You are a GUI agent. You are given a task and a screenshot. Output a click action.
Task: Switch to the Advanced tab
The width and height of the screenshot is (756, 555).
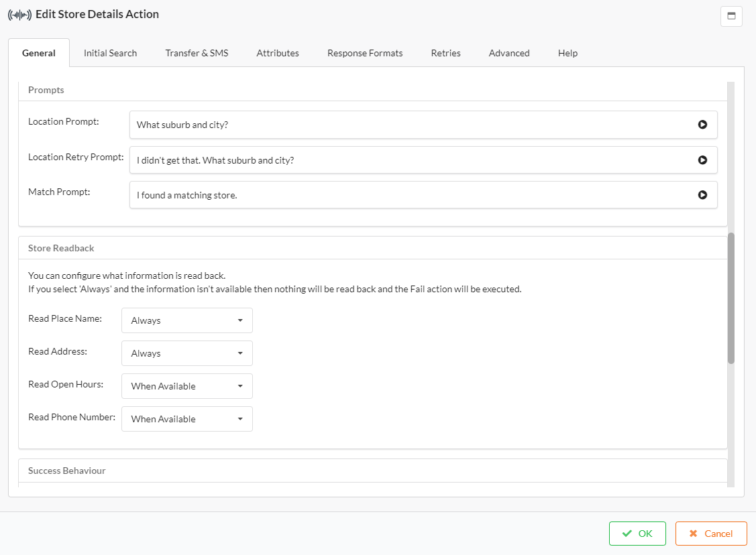coord(509,53)
